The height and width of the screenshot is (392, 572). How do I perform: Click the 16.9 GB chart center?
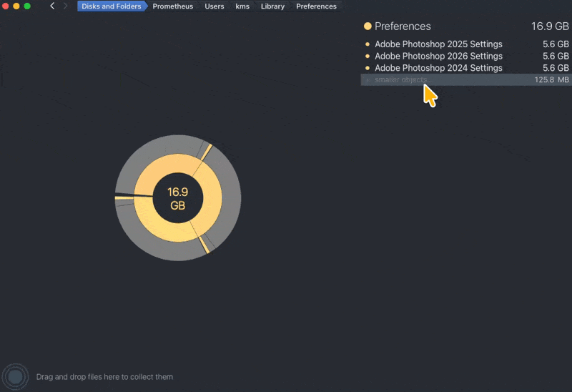(x=177, y=198)
